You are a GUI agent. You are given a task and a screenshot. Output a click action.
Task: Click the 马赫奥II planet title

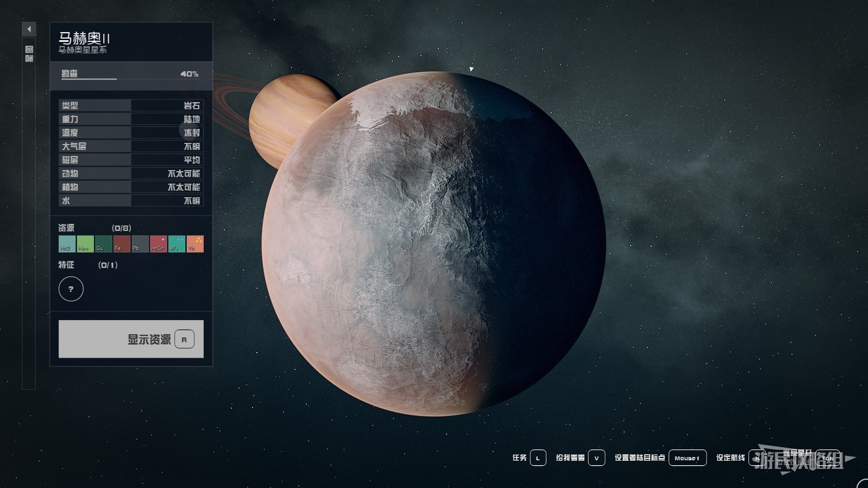(84, 38)
